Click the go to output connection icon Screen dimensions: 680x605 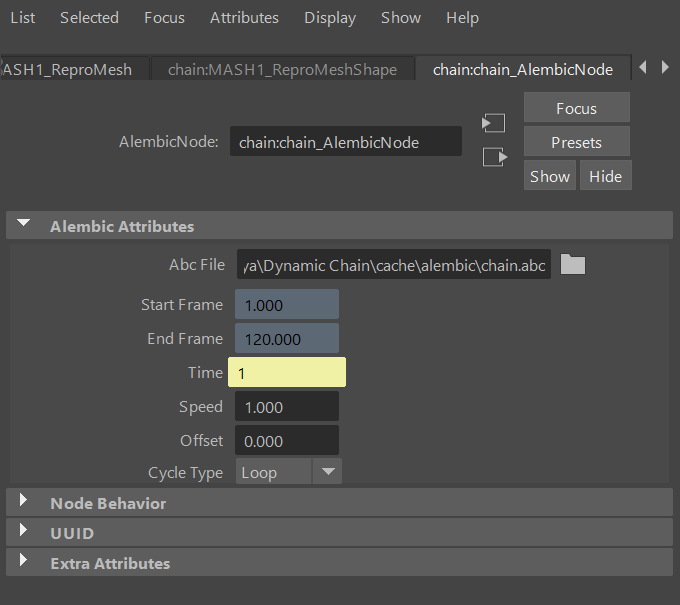click(494, 157)
